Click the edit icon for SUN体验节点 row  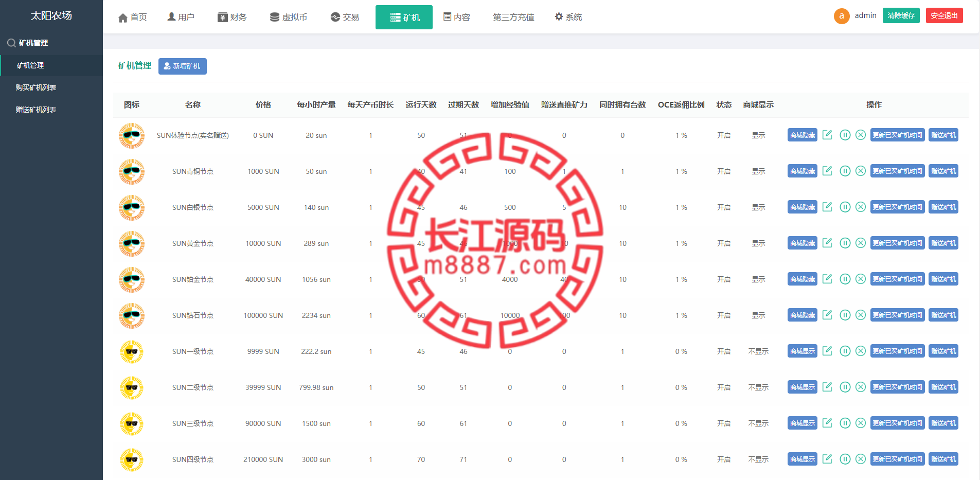[x=827, y=135]
